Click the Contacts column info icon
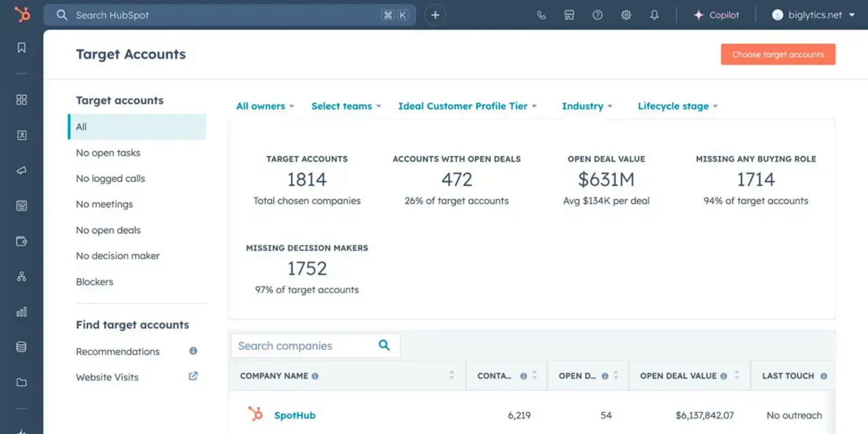 click(524, 376)
